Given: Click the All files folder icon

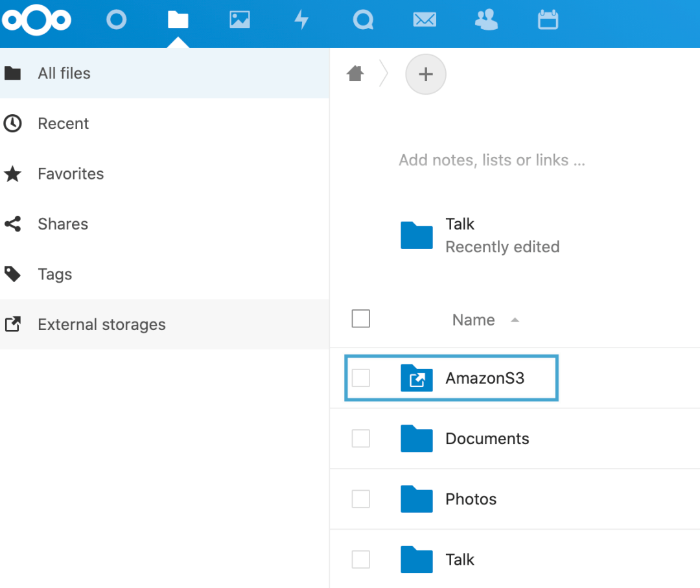Looking at the screenshot, I should tap(12, 73).
